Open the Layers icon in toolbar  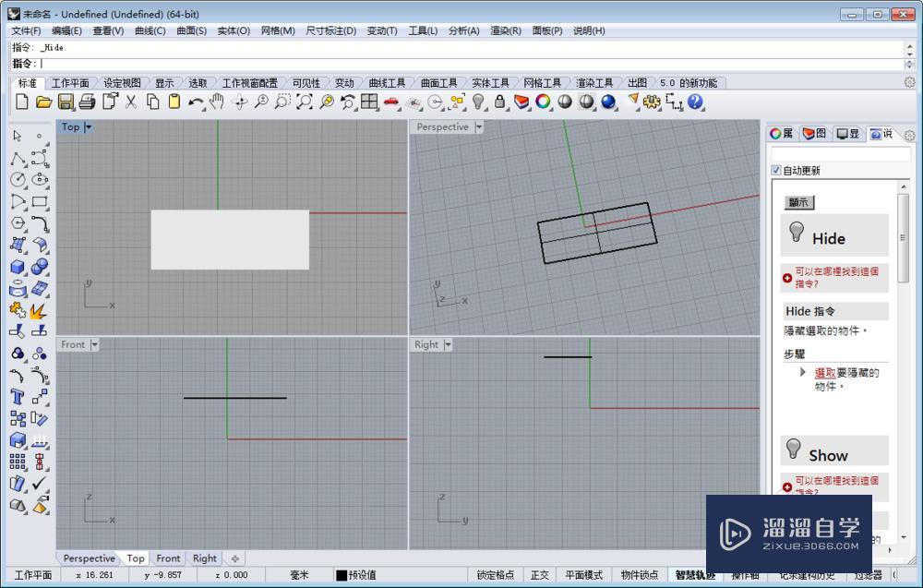pos(521,102)
